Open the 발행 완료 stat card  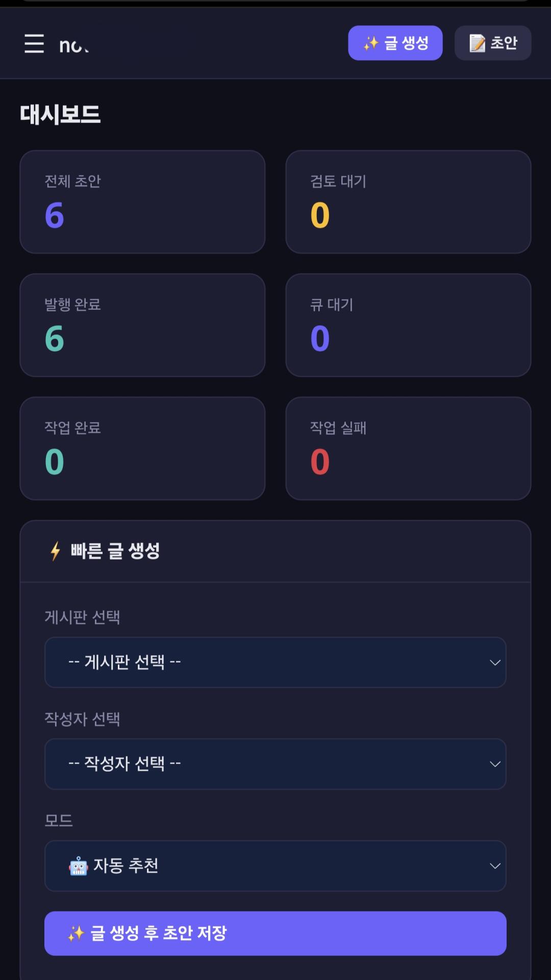point(142,325)
